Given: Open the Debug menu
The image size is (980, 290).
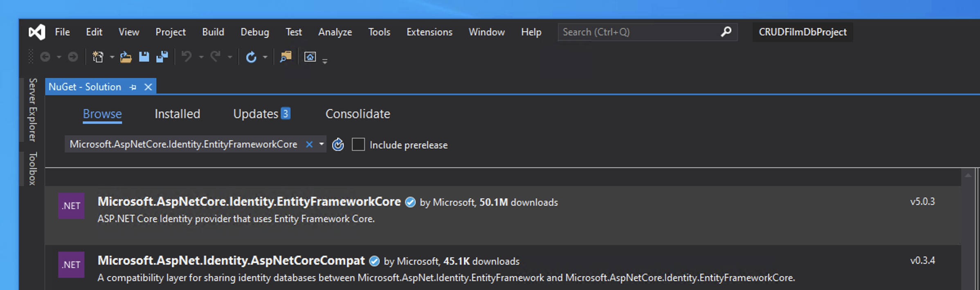Looking at the screenshot, I should [x=255, y=32].
